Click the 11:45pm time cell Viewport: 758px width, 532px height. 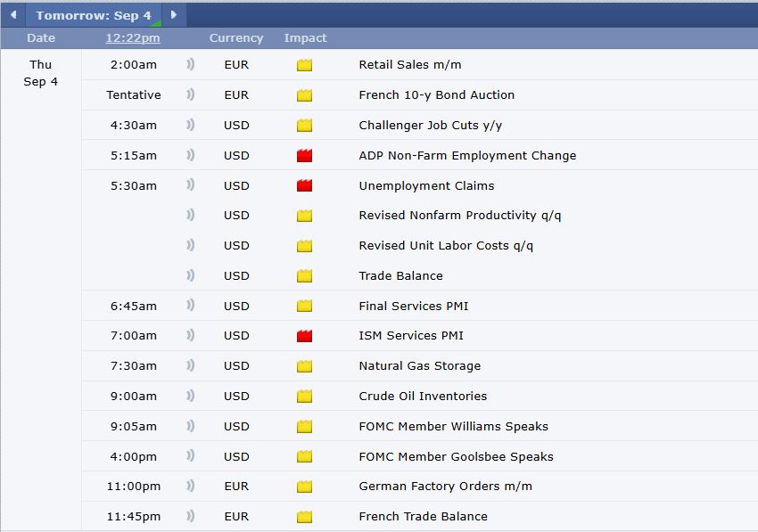[x=134, y=517]
